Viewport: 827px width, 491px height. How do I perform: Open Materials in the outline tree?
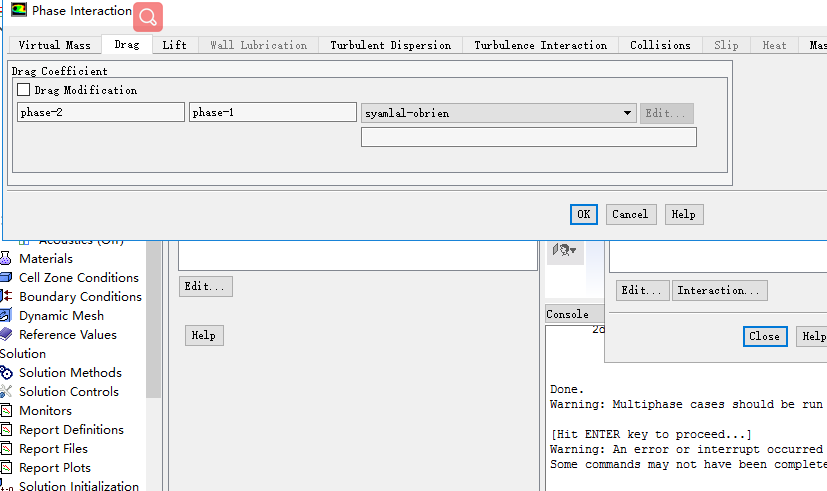coord(45,259)
